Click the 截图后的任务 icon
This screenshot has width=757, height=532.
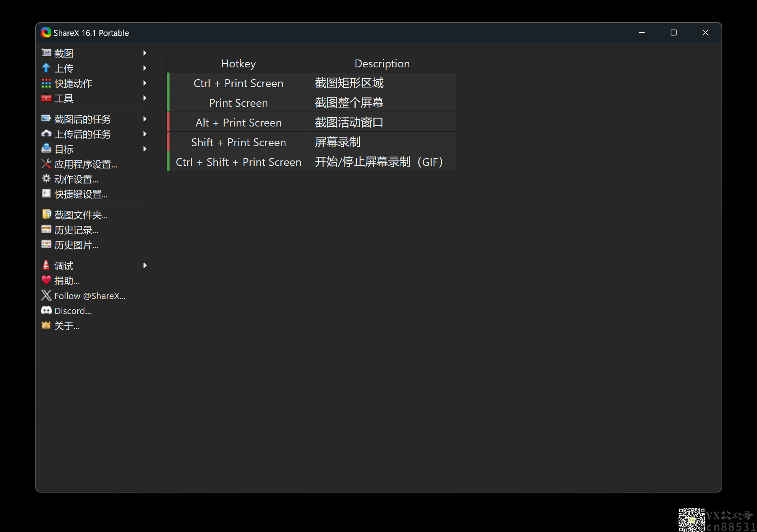[x=46, y=119]
